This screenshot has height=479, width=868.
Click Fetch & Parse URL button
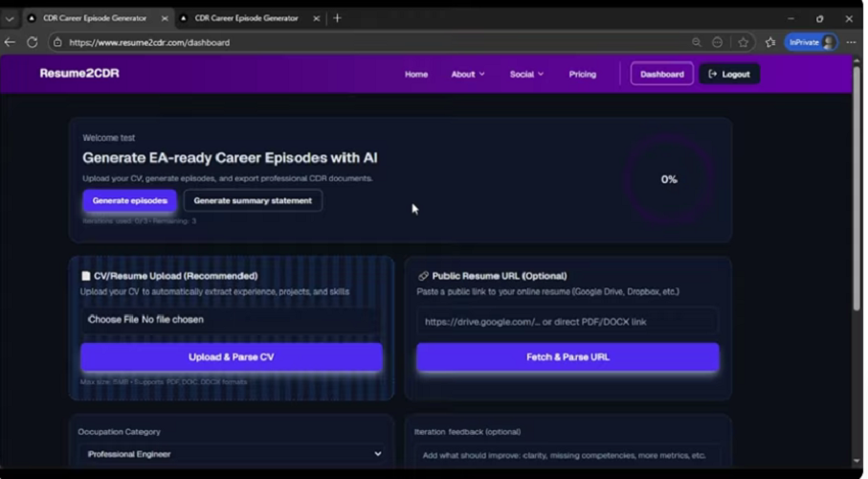(568, 357)
